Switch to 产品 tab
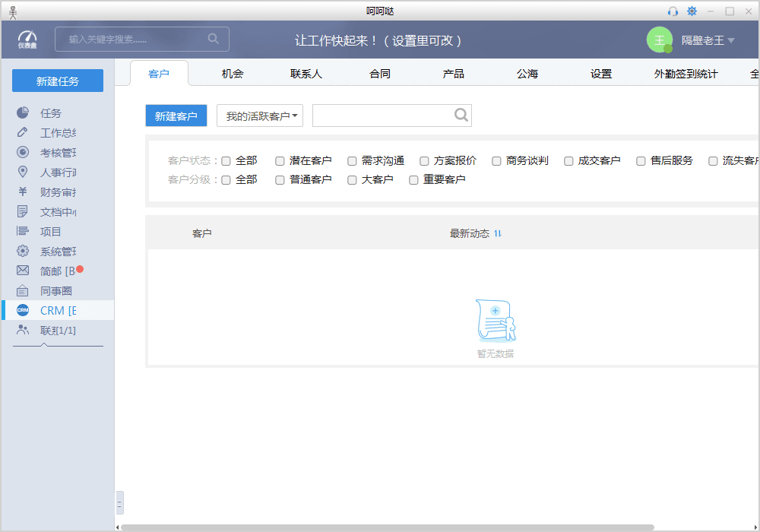760x532 pixels. [x=454, y=74]
